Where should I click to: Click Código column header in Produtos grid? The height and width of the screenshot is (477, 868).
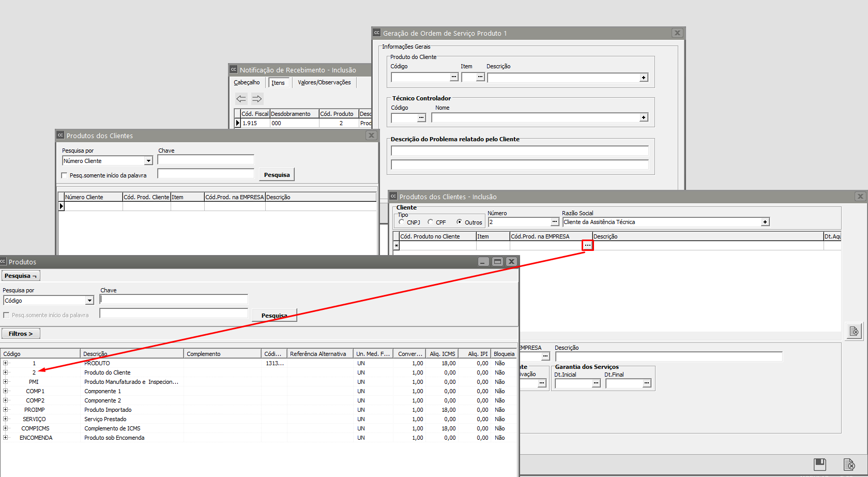[x=40, y=354]
